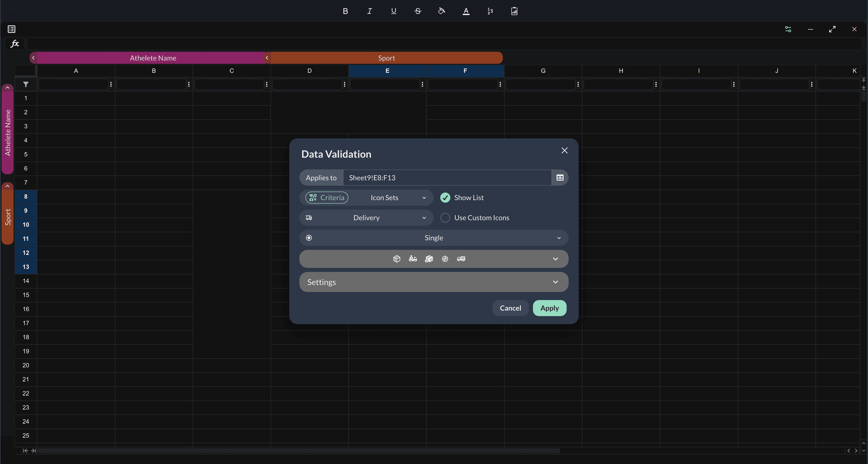868x464 pixels.
Task: Click the Sport column group bar
Action: point(387,57)
